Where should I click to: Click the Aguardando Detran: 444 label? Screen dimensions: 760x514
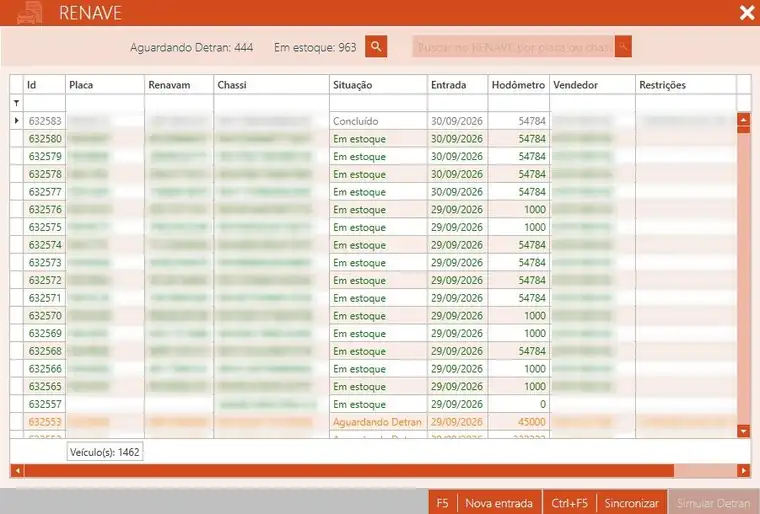click(191, 48)
